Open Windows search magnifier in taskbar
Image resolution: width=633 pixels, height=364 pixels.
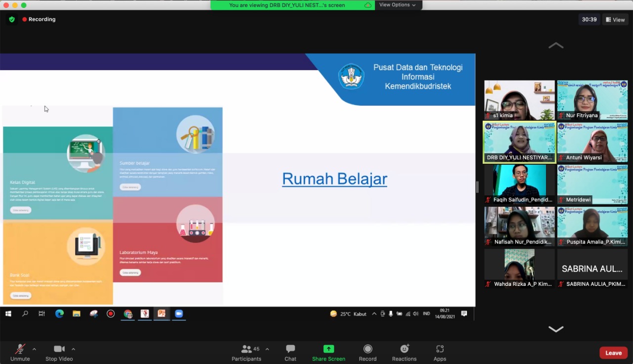(x=25, y=314)
